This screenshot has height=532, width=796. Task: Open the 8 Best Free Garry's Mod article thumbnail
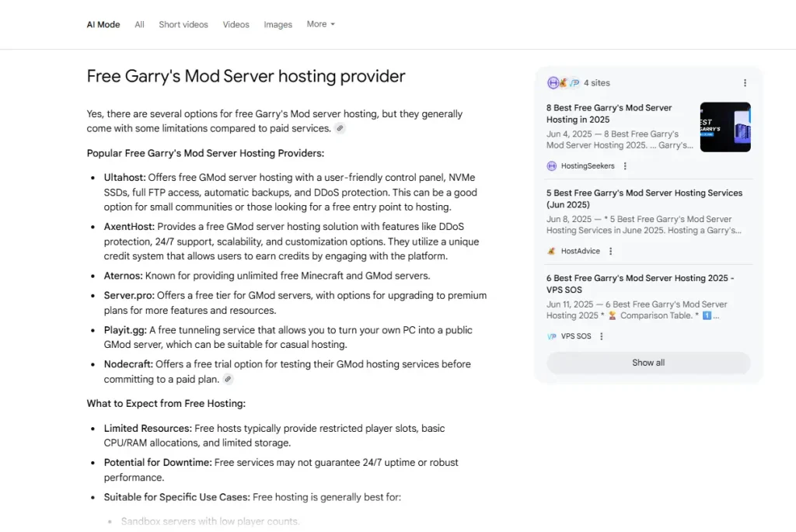725,127
